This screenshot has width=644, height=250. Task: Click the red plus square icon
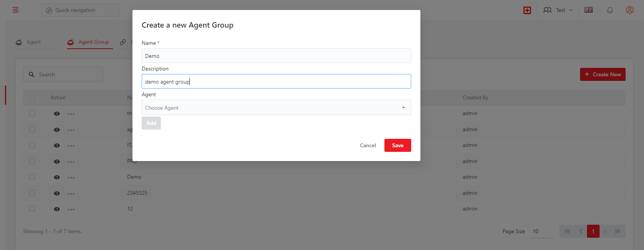tap(527, 10)
